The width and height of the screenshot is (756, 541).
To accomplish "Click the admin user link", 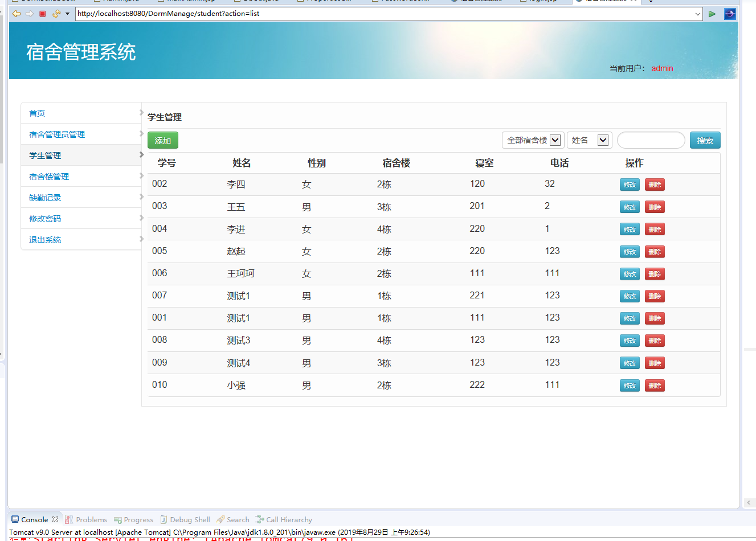I will tap(662, 68).
